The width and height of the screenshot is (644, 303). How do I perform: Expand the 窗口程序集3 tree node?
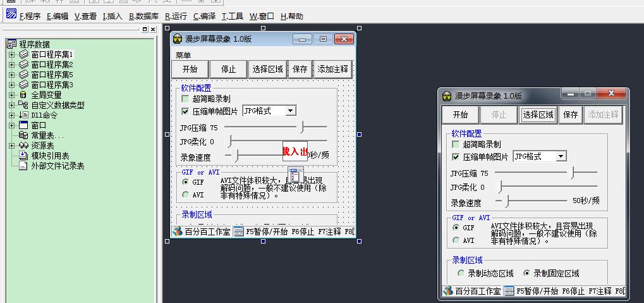click(11, 85)
